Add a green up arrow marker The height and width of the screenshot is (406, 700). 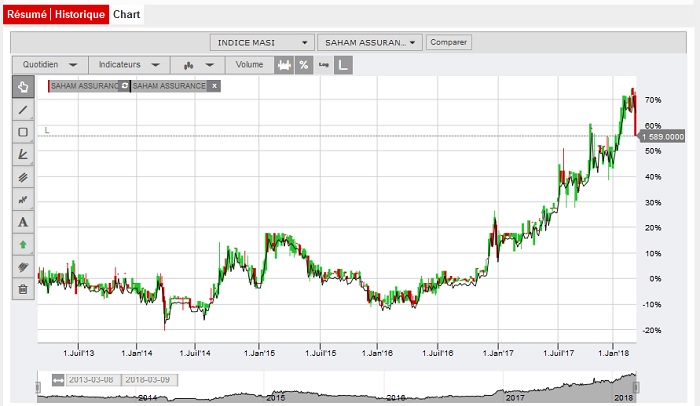coord(23,244)
